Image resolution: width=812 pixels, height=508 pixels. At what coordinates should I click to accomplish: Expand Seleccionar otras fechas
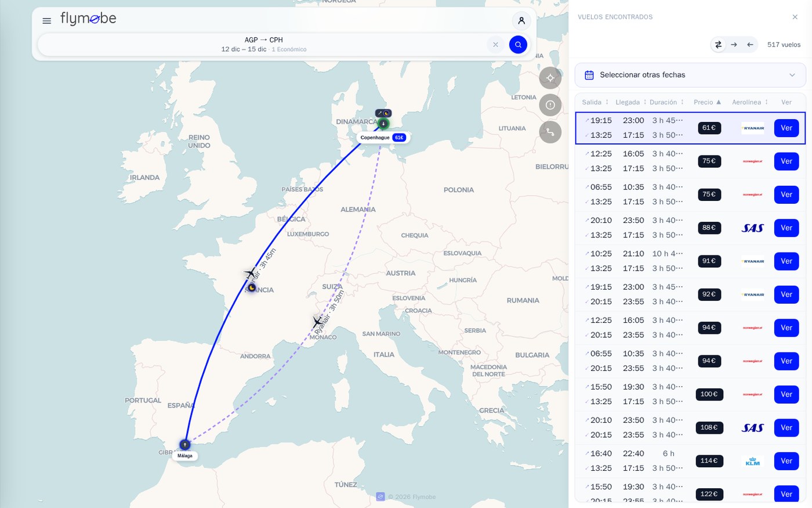tap(690, 75)
